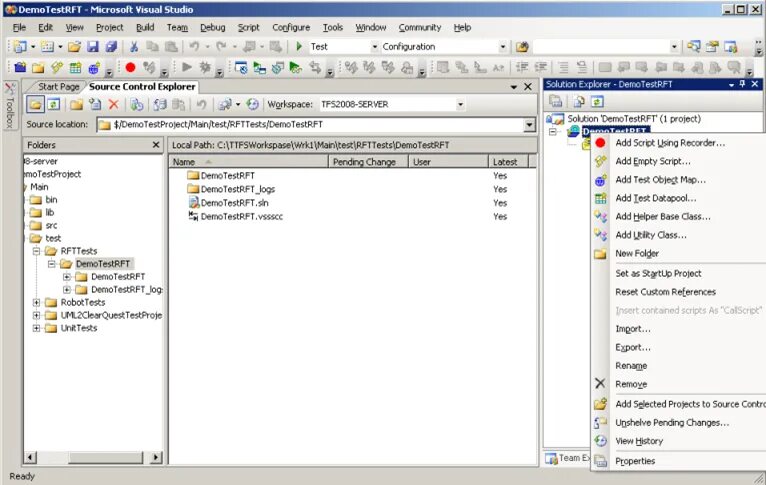Screen dimensions: 766x485
Task: Click the Find in Files toolbar icon
Action: pyautogui.click(x=522, y=47)
